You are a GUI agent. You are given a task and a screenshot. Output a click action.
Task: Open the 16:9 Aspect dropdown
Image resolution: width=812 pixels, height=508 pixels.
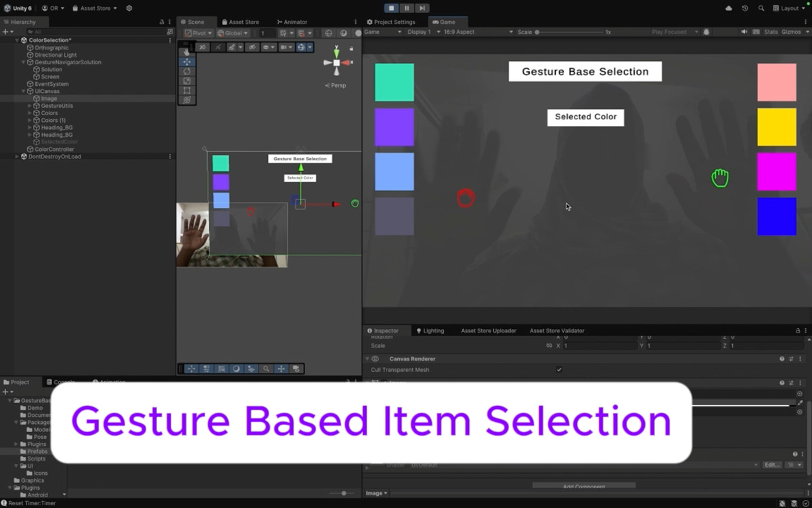(476, 32)
